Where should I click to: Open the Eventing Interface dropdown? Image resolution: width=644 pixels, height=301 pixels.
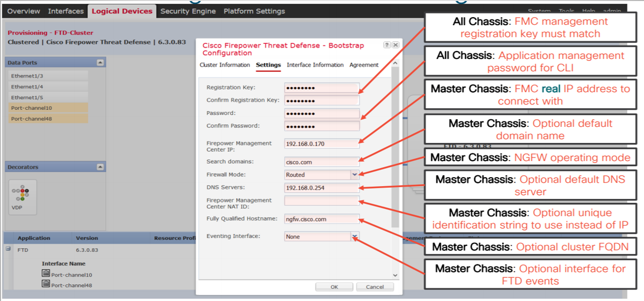(x=354, y=236)
